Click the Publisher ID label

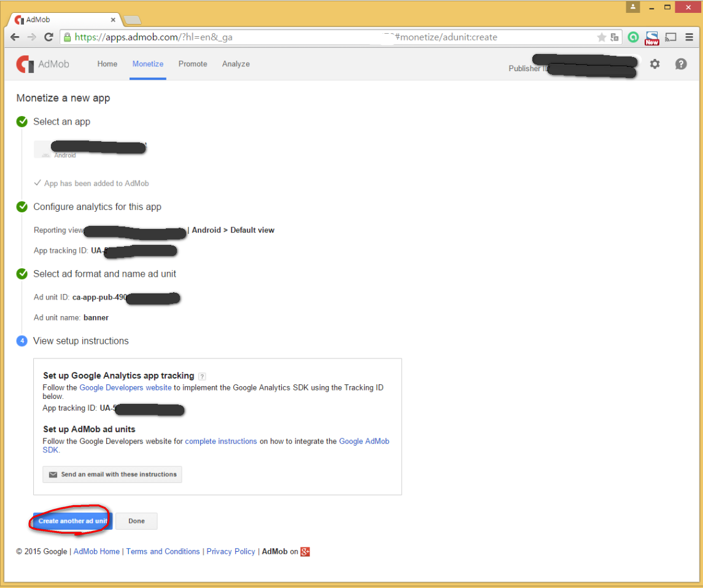point(527,69)
